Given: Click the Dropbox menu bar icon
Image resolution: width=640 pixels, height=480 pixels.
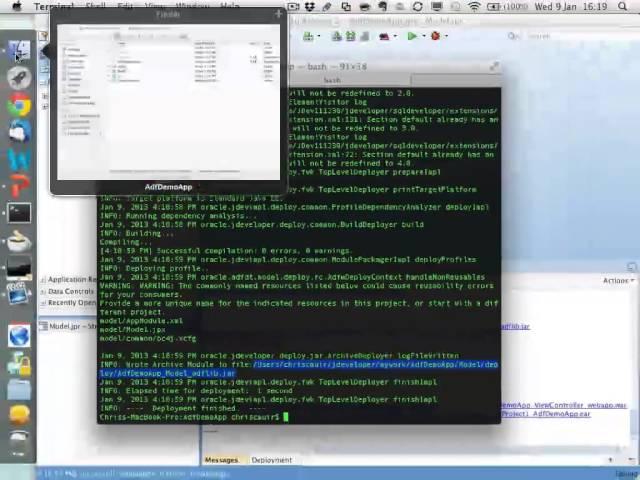Looking at the screenshot, I should [x=310, y=6].
